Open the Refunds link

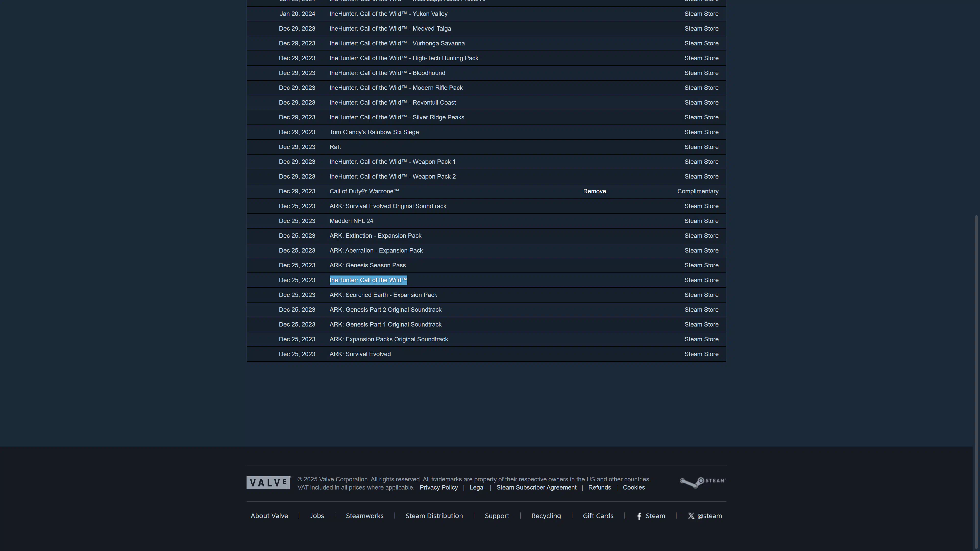[599, 487]
